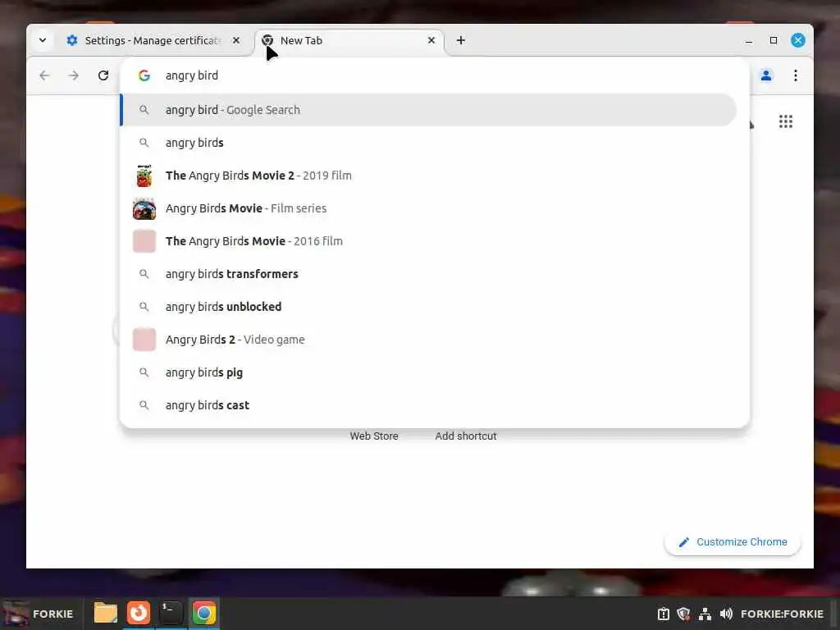Select 'angry birds cast' suggestion
Image resolution: width=840 pixels, height=630 pixels.
(428, 405)
